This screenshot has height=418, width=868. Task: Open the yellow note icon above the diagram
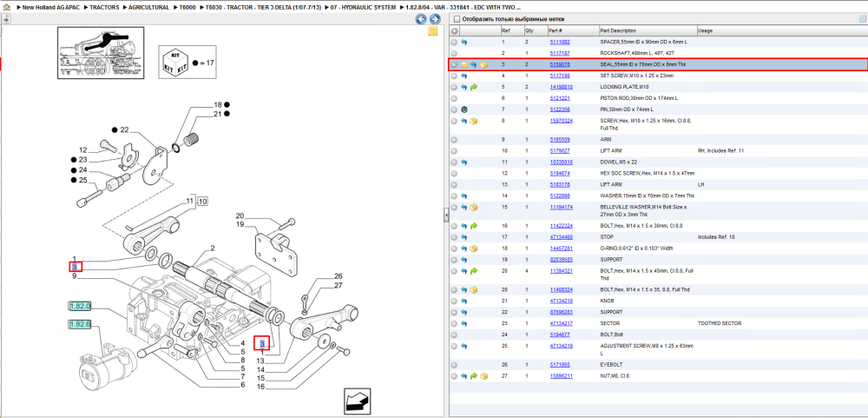[433, 31]
